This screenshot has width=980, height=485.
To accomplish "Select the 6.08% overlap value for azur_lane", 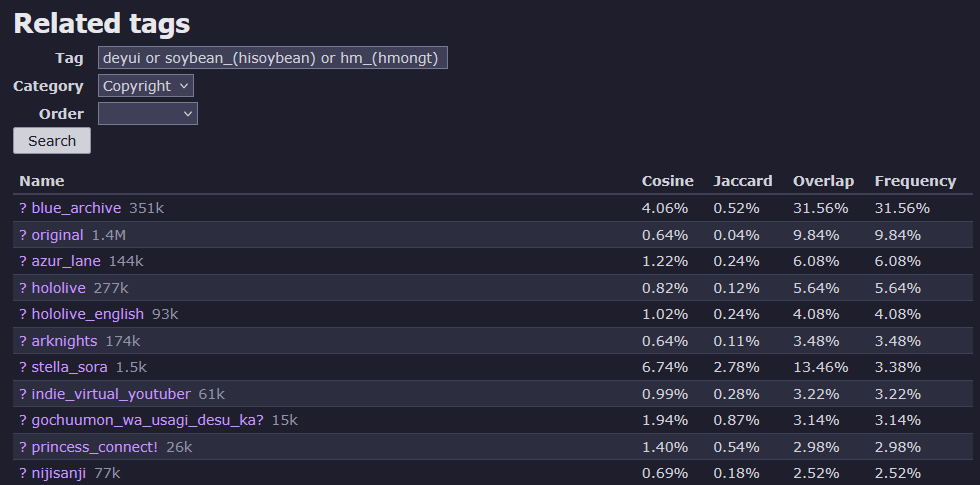I will click(x=816, y=261).
